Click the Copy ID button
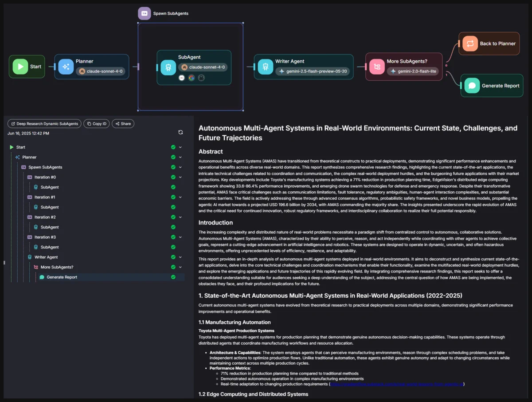532x402 pixels. (x=97, y=124)
